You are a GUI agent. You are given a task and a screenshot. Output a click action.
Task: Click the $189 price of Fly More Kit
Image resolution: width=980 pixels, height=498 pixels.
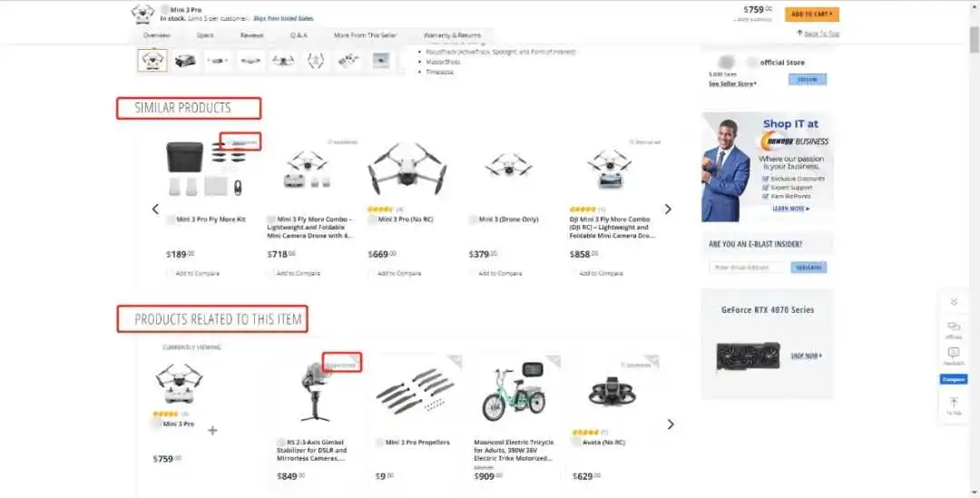tap(180, 254)
